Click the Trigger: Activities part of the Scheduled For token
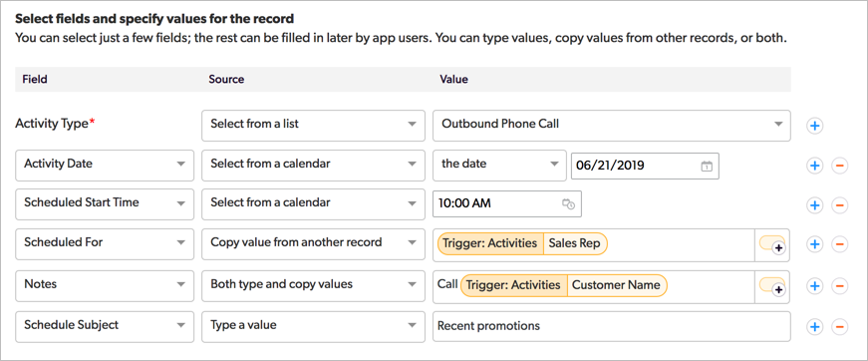This screenshot has width=868, height=361. click(x=490, y=243)
